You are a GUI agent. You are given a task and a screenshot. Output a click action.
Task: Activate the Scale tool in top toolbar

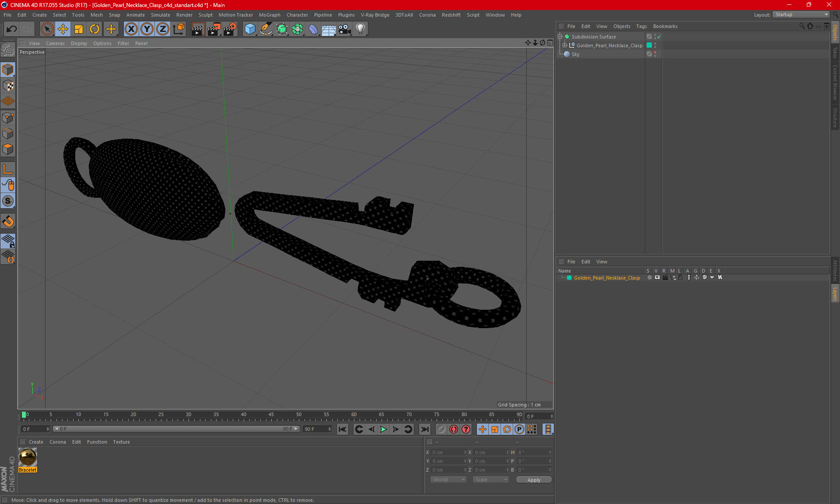[79, 29]
